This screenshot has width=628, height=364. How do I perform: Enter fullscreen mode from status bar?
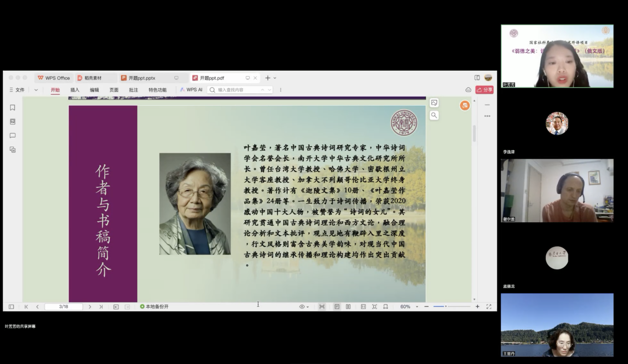[x=489, y=306]
